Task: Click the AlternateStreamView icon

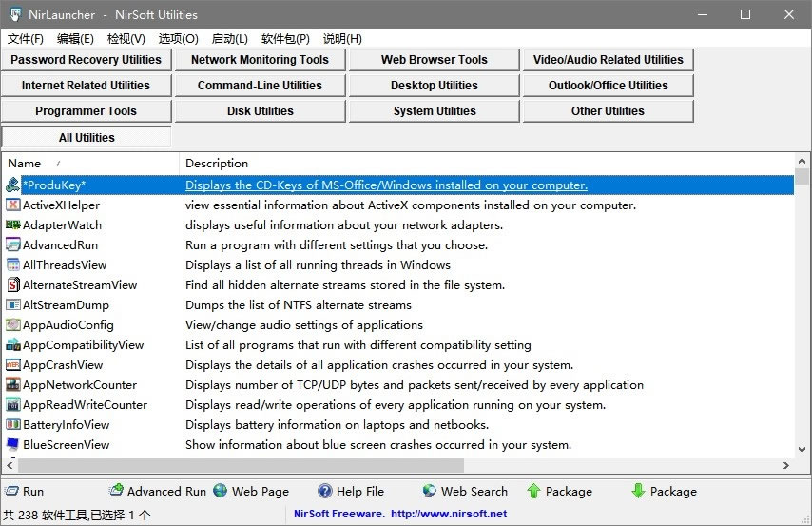Action: click(x=13, y=285)
